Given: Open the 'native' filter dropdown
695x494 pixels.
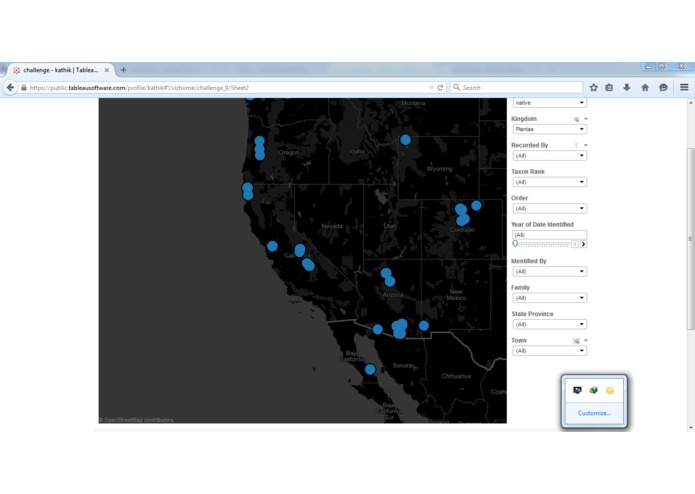Looking at the screenshot, I should (550, 103).
